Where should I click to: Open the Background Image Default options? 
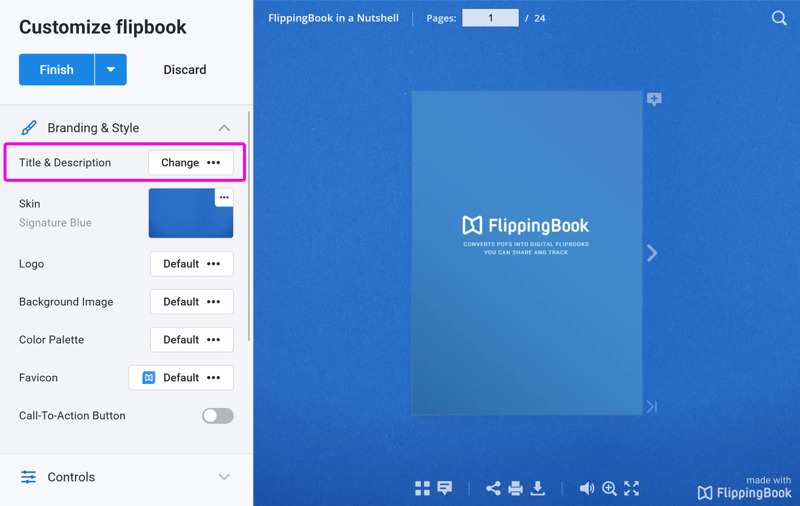tap(192, 301)
